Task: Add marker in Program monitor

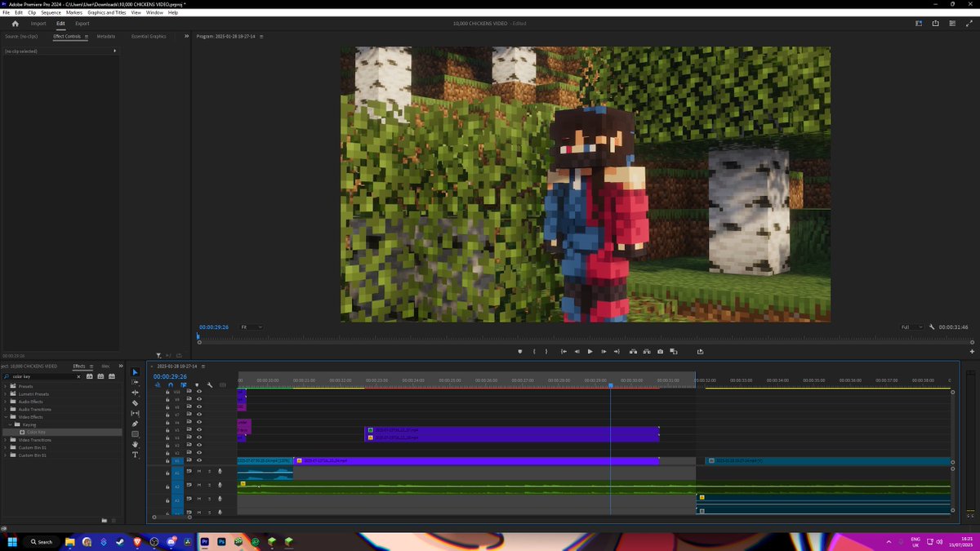Action: point(519,352)
